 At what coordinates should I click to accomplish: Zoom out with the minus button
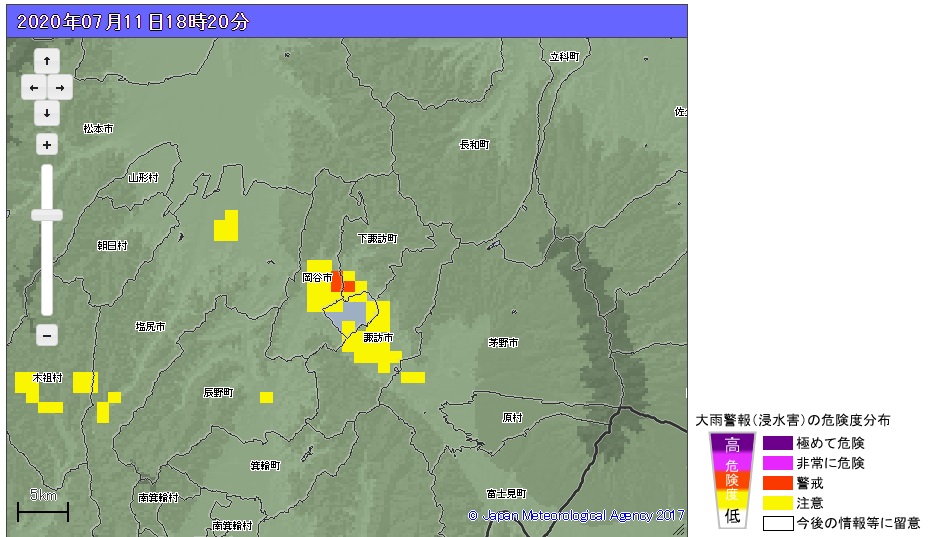[47, 335]
